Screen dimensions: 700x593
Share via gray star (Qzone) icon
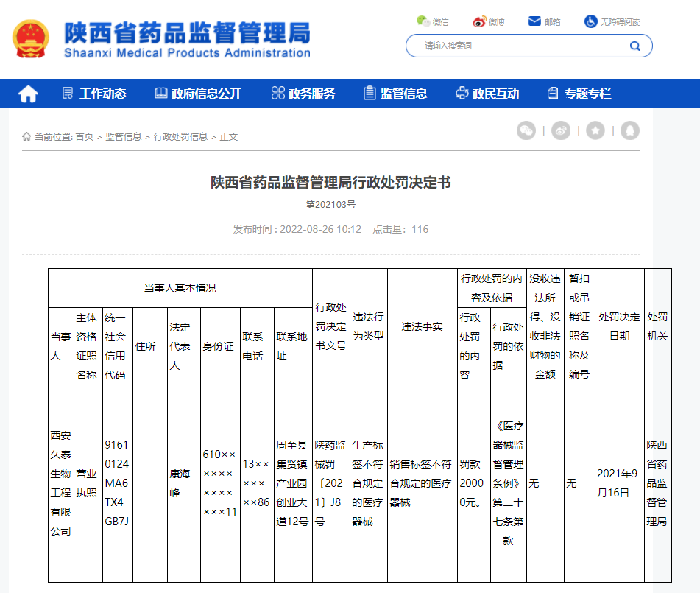click(x=595, y=130)
